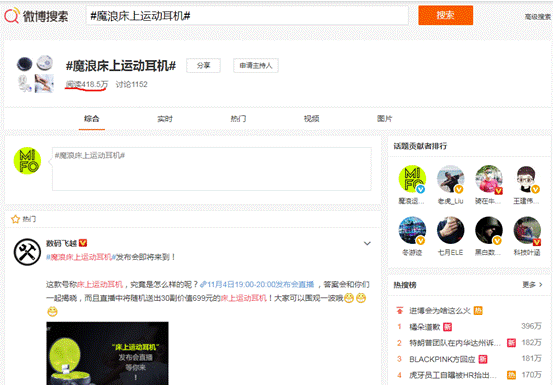Viewport: 553px width, 385px height.
Task: Switch to the 视频 tab
Action: (x=311, y=119)
